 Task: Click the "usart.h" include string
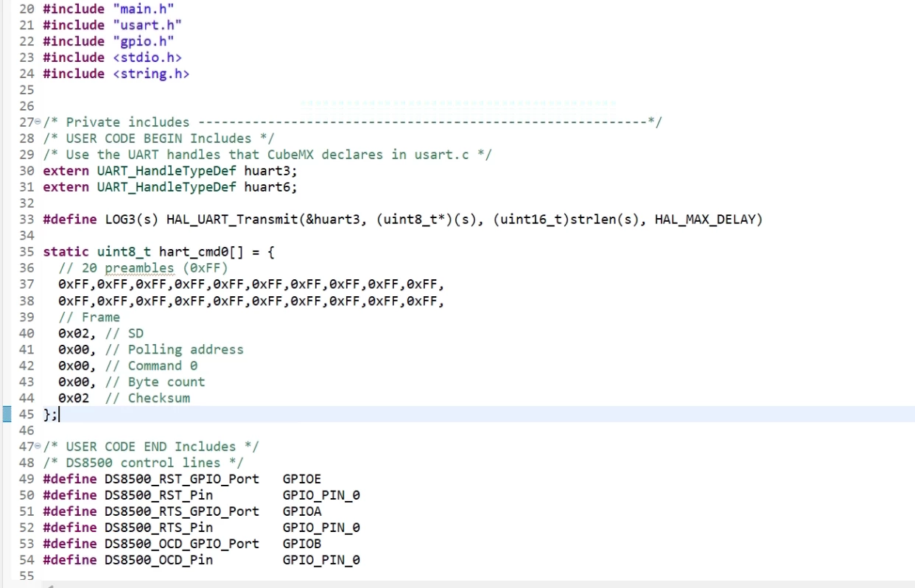pos(147,25)
